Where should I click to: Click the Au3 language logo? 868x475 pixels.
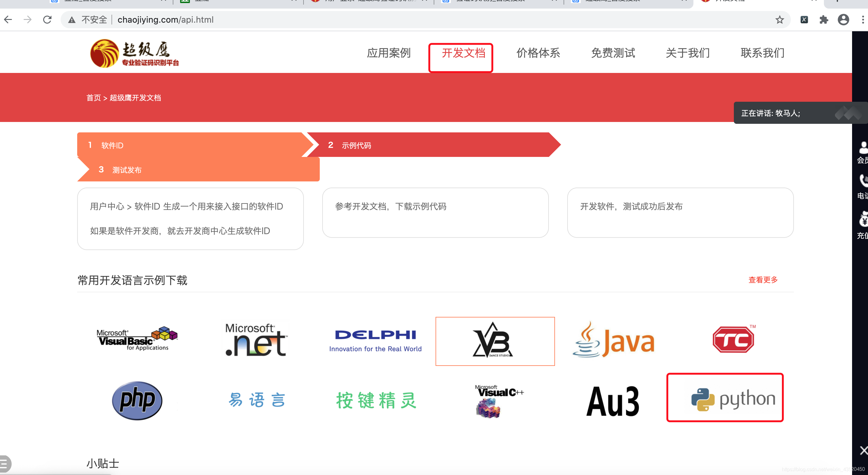tap(613, 401)
